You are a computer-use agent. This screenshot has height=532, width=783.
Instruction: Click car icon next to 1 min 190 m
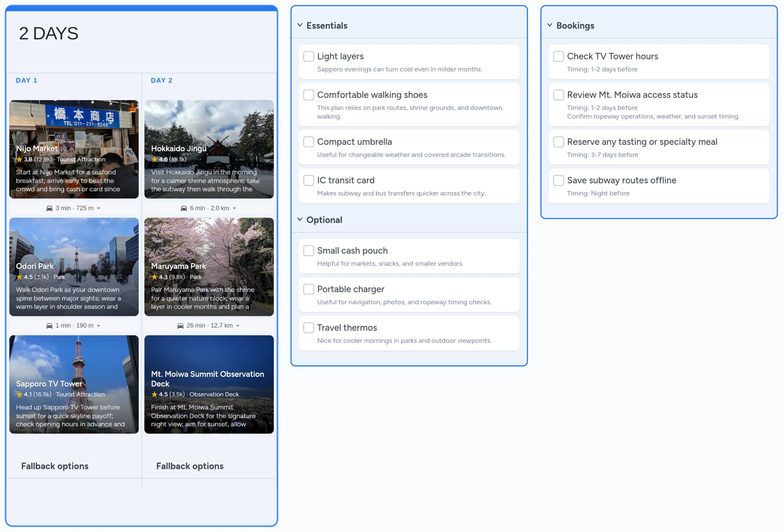click(x=49, y=326)
